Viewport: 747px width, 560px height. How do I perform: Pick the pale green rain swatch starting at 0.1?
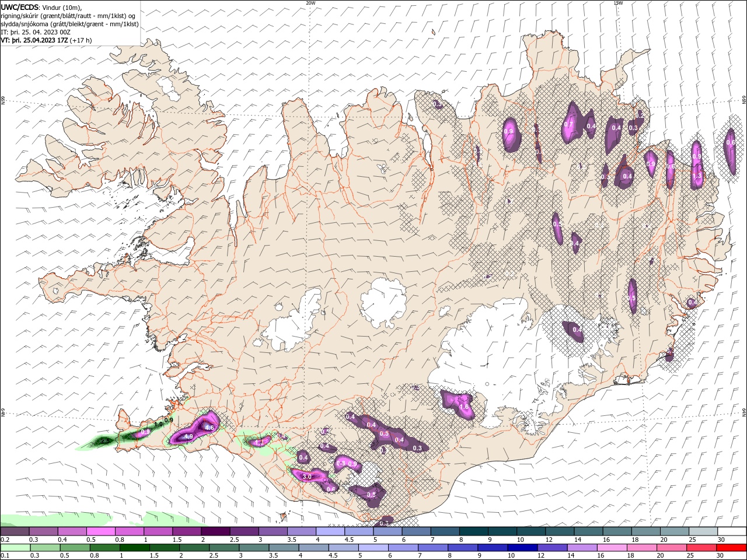tap(15, 547)
